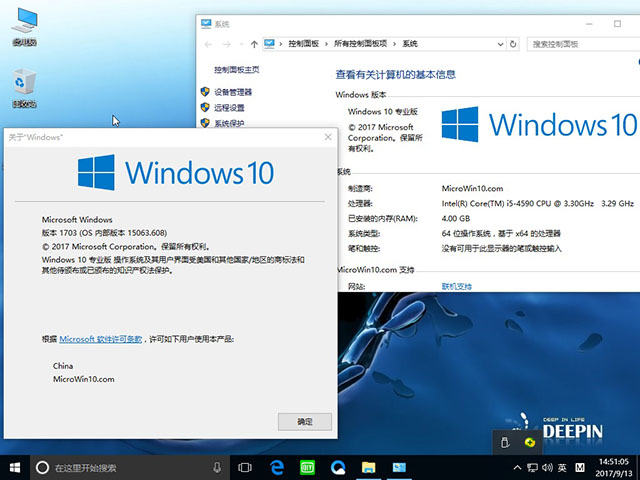640x480 pixels.
Task: Click the green security tray overflow icon
Action: (x=530, y=442)
